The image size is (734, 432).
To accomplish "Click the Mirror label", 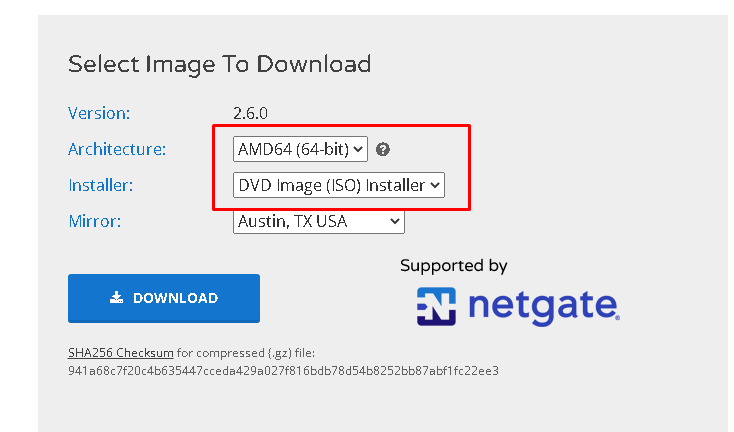I will tap(94, 221).
